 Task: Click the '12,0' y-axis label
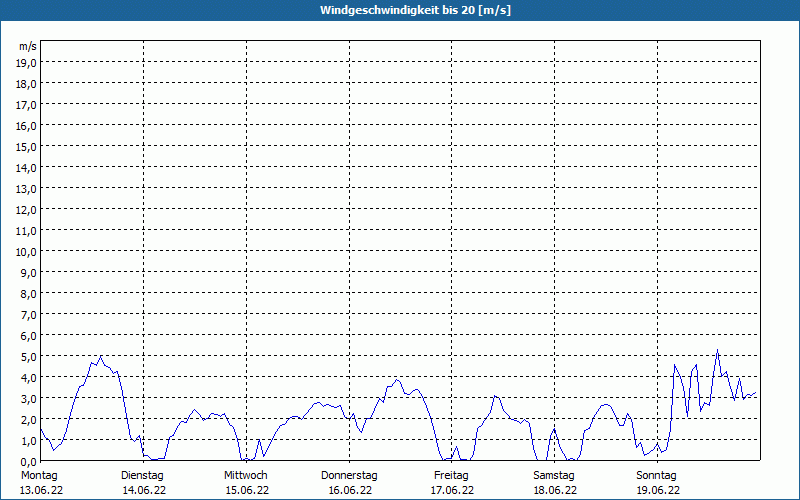pyautogui.click(x=27, y=210)
